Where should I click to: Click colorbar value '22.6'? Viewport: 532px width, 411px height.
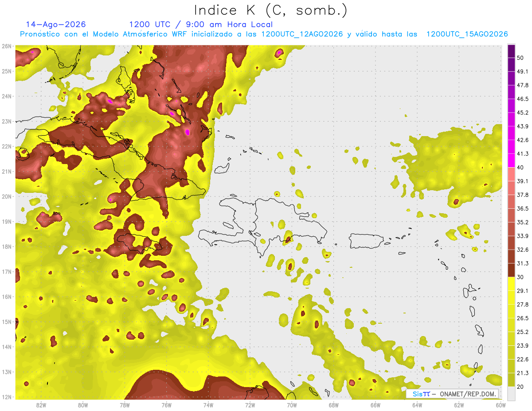(523, 359)
